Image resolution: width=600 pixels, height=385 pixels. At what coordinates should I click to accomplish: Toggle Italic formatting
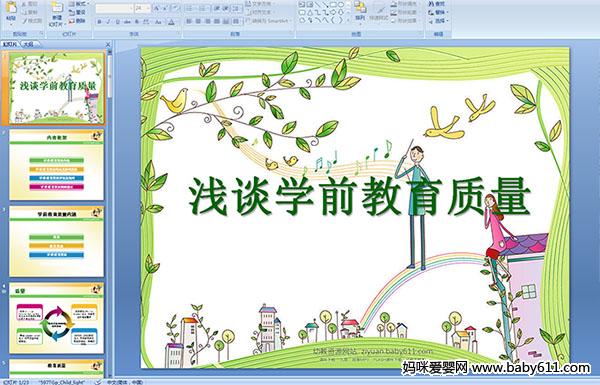pyautogui.click(x=108, y=22)
